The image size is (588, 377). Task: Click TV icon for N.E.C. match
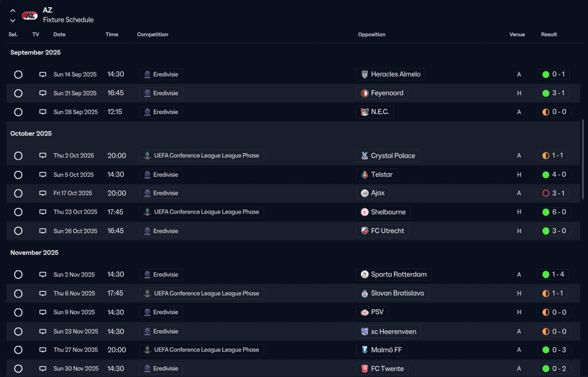(x=43, y=112)
